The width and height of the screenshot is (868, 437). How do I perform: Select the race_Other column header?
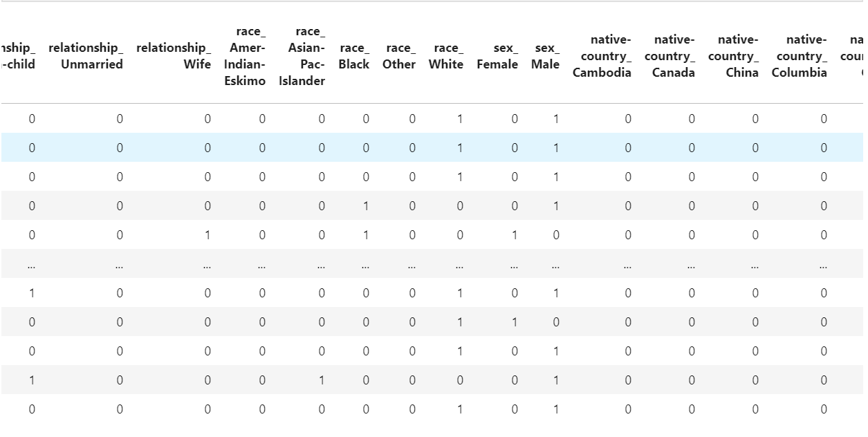[399, 56]
